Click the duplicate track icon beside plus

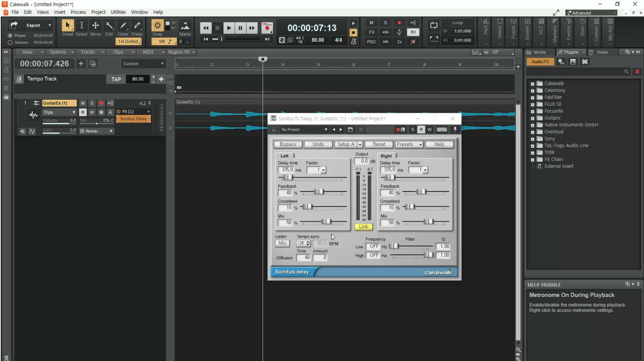93,64
